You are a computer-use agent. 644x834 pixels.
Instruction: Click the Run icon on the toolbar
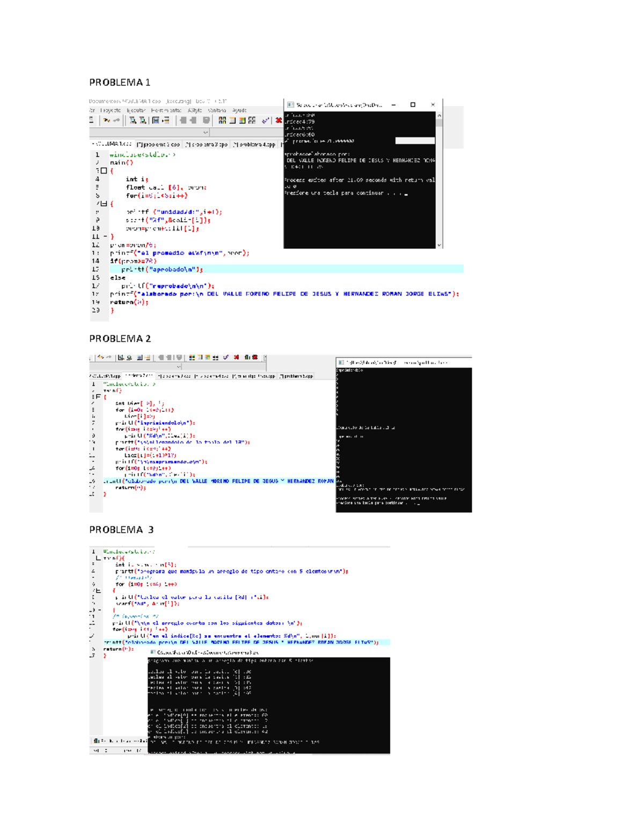[x=231, y=121]
